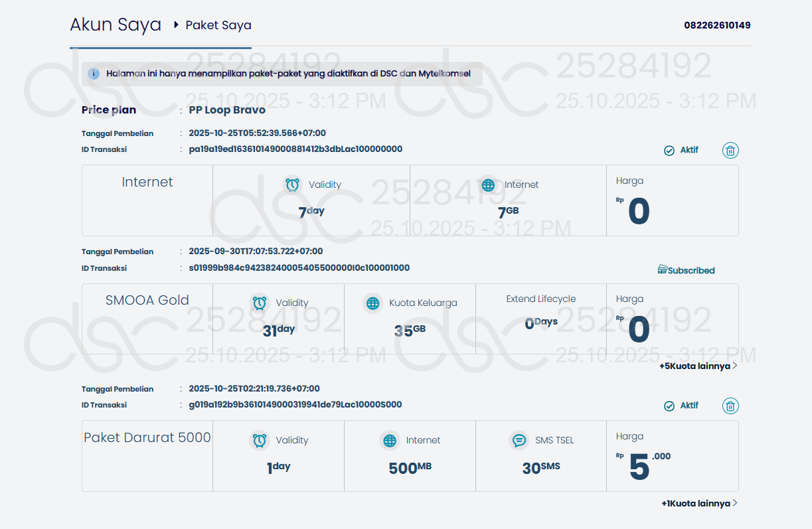Screen dimensions: 812x529
Task: Click Validity clock icon in Paket Darurat row
Action: coord(260,440)
